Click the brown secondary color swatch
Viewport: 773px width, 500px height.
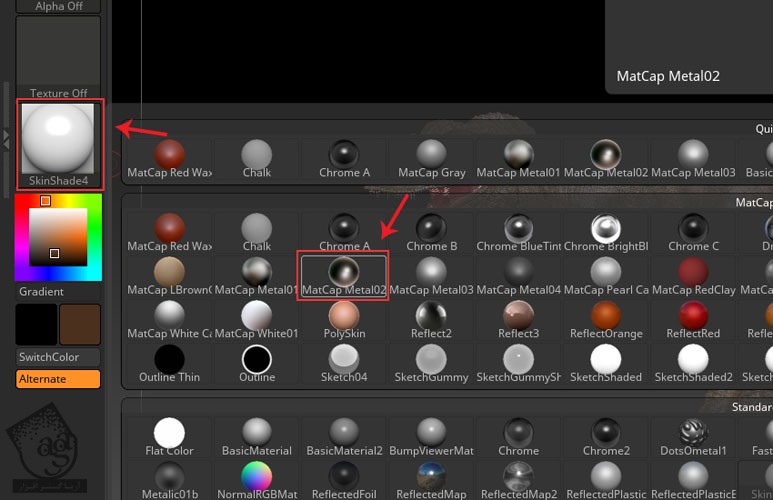point(80,324)
